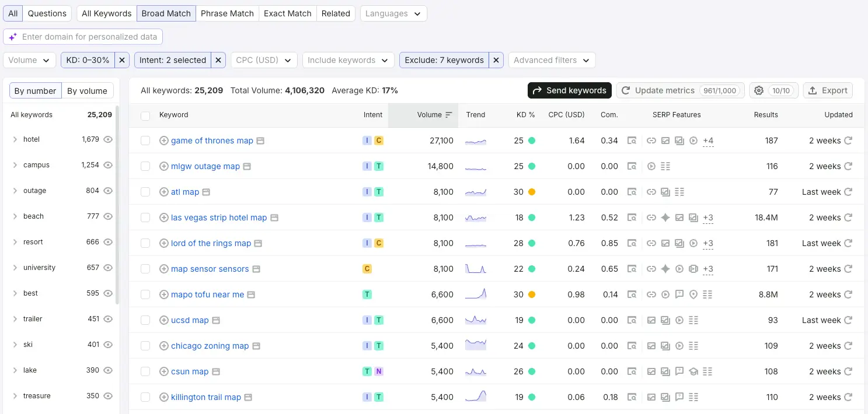Expand the campus keyword group

(15, 165)
